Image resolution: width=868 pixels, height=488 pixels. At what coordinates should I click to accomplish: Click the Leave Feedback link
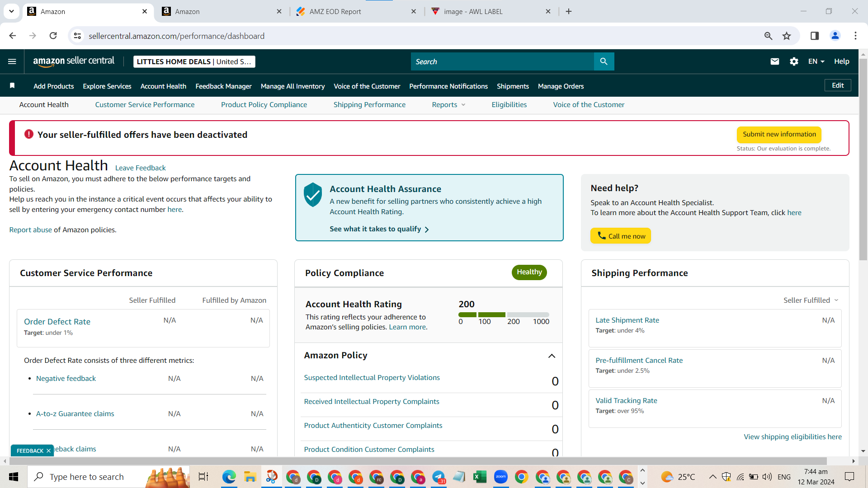(141, 168)
